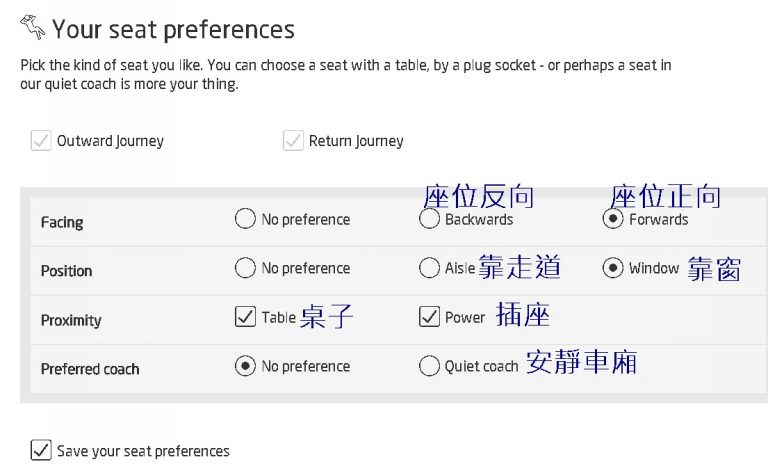Choose the Quiet coach option
Image resolution: width=768 pixels, height=464 pixels.
(429, 366)
